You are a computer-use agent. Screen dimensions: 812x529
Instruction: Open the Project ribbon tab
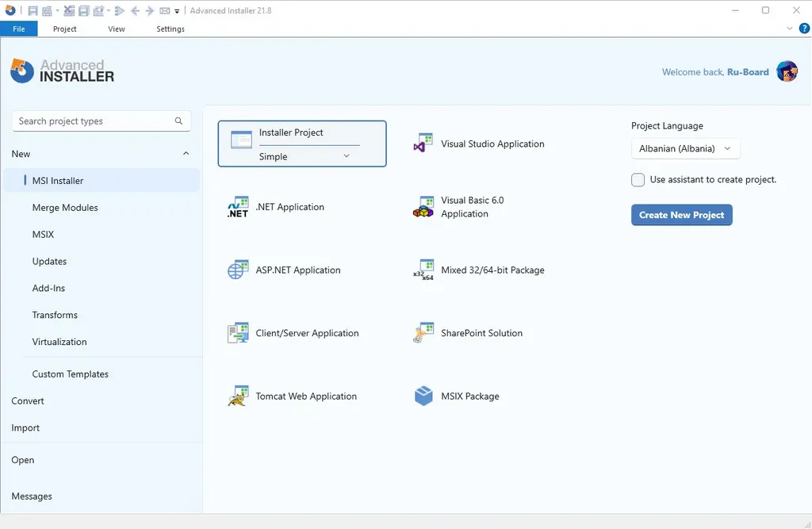tap(65, 29)
